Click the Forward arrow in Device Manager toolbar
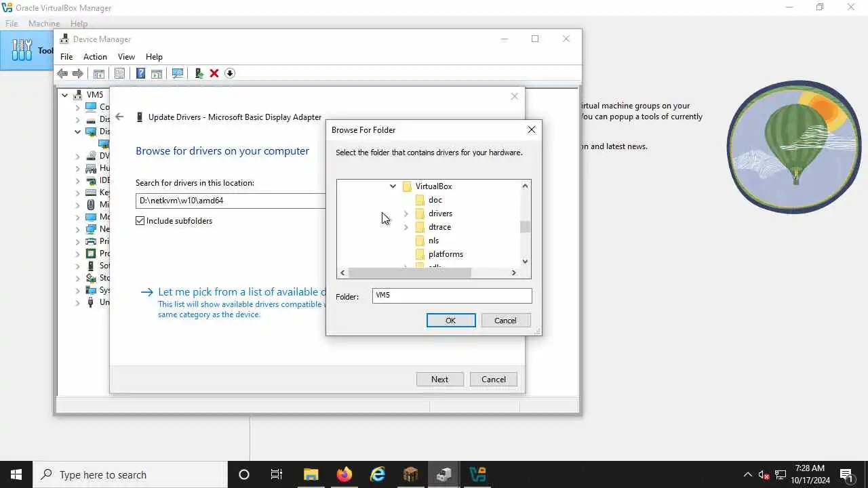This screenshot has height=488, width=868. click(78, 73)
